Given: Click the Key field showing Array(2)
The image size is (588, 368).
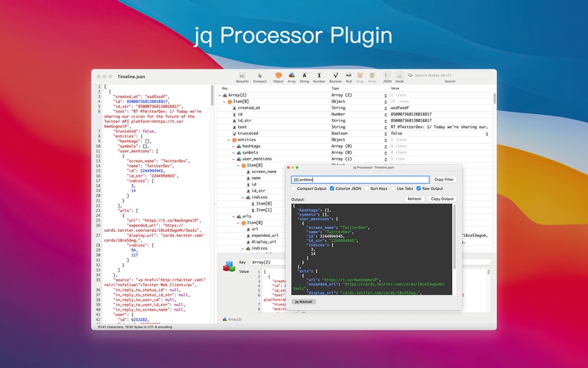Looking at the screenshot, I should click(269, 262).
